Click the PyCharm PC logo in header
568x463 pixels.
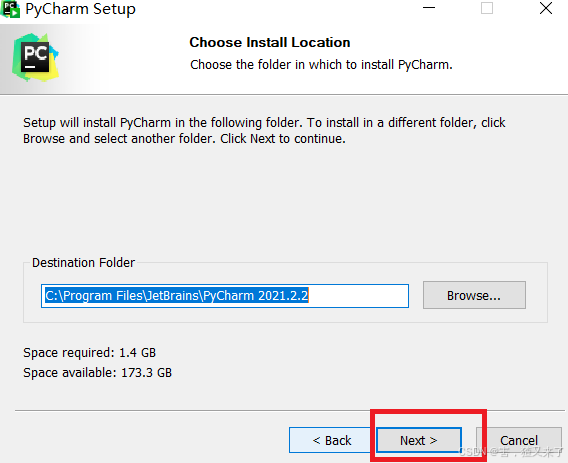click(x=35, y=57)
